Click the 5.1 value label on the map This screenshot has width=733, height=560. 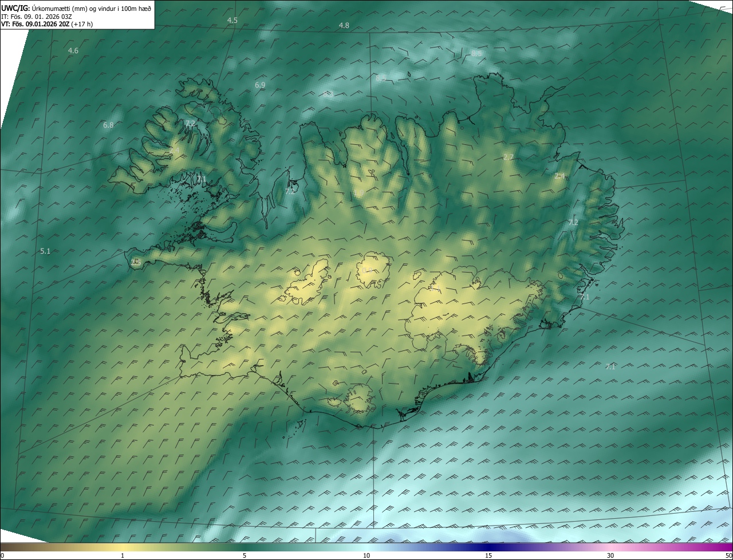point(45,251)
